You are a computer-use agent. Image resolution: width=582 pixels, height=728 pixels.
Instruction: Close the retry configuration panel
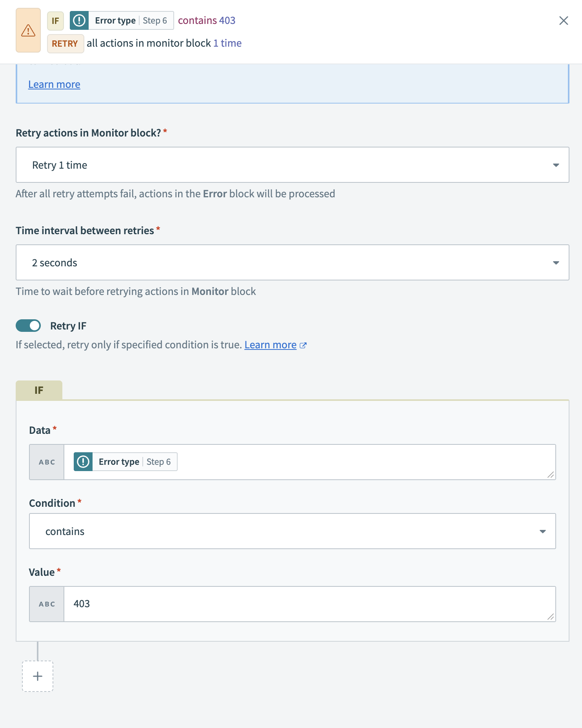(564, 20)
